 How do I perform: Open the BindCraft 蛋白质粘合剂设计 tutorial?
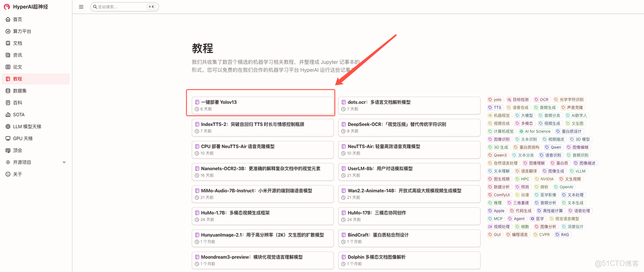click(409, 238)
